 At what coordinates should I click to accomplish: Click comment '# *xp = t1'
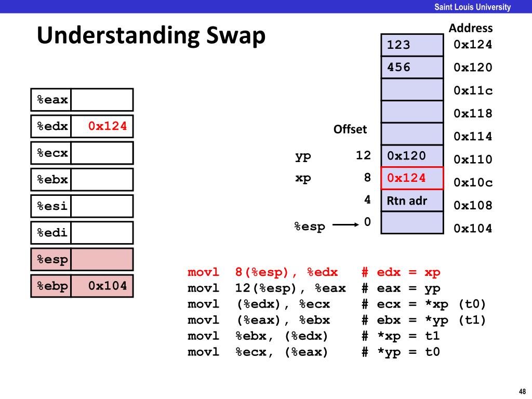401,336
